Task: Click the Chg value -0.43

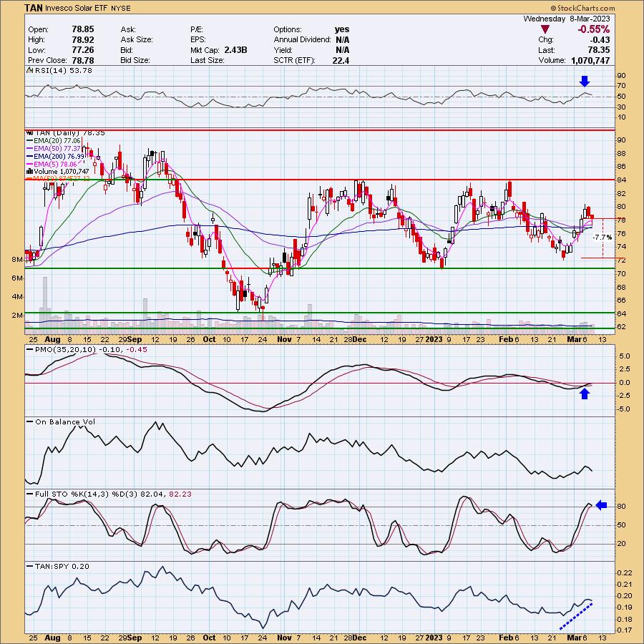Action: (600, 40)
